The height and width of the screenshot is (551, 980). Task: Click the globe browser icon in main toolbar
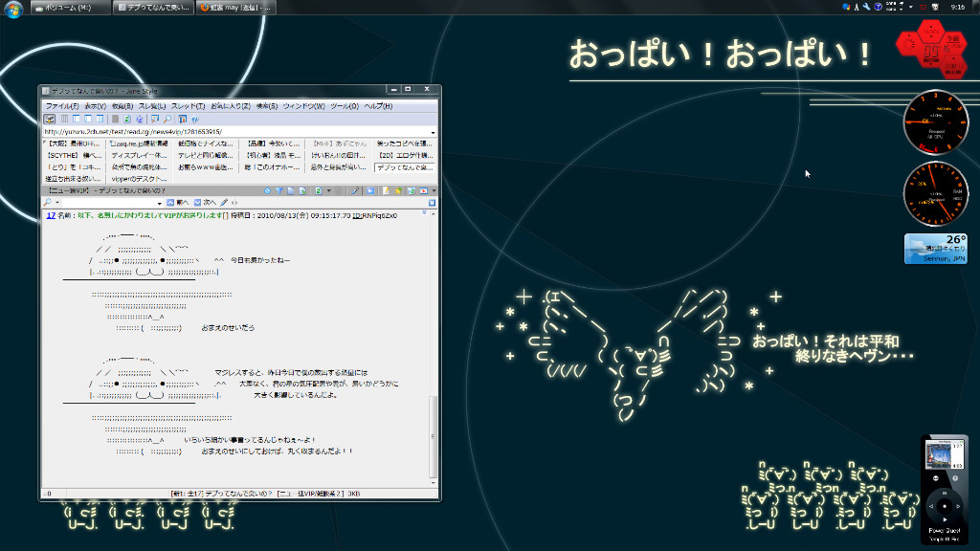tap(195, 119)
